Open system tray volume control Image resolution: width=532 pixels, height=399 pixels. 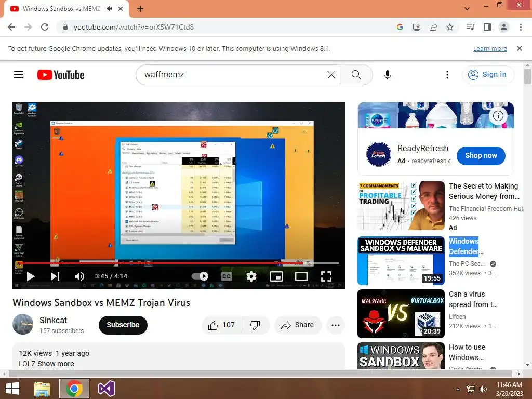coord(483,389)
